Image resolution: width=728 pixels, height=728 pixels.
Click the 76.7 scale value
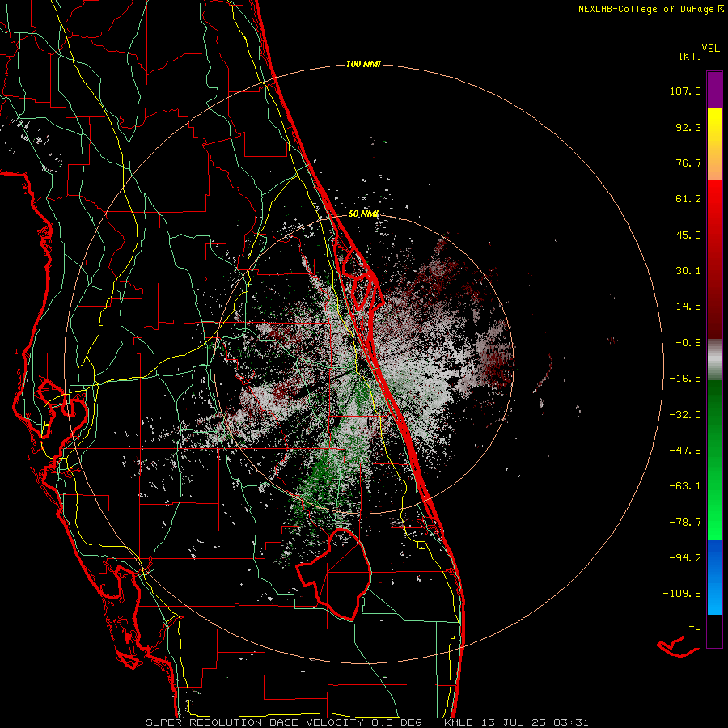coord(688,163)
